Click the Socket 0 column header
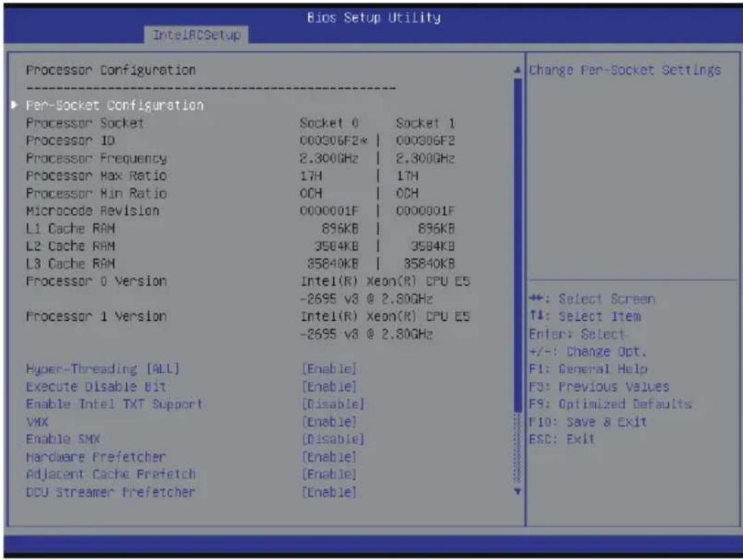 329,123
